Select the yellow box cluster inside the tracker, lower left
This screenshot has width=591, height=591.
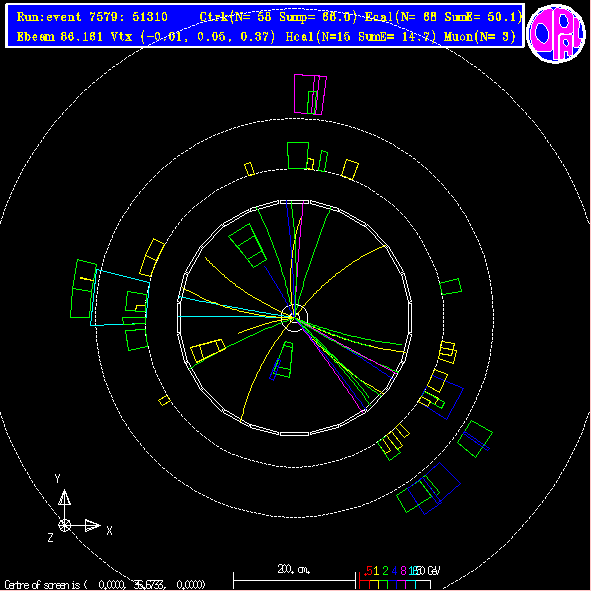208,350
